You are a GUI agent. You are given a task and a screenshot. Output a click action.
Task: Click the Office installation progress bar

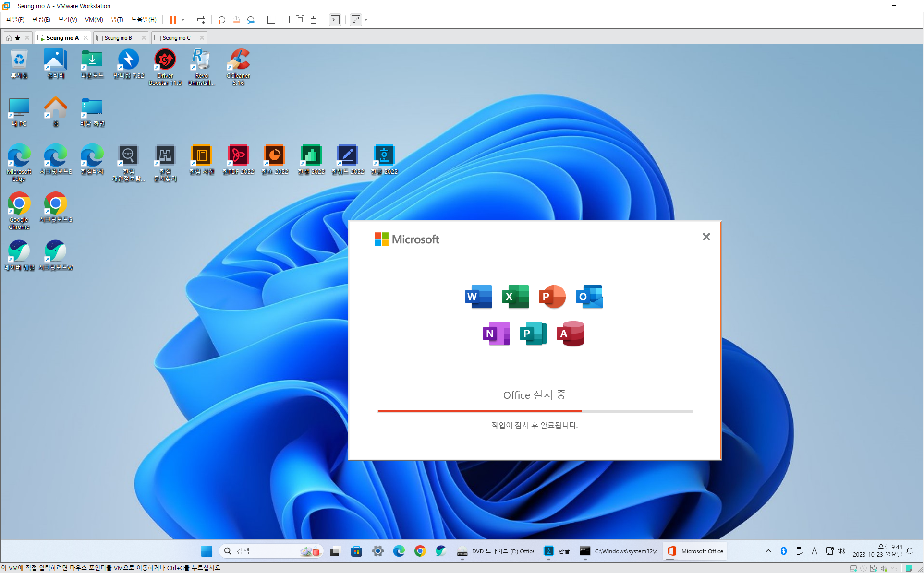pos(535,411)
